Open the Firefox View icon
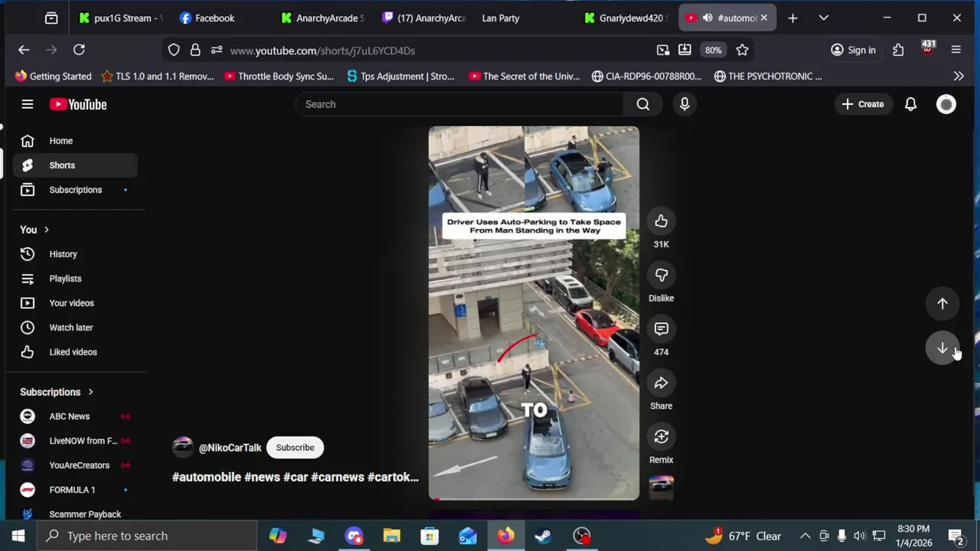The image size is (980, 551). 51,18
